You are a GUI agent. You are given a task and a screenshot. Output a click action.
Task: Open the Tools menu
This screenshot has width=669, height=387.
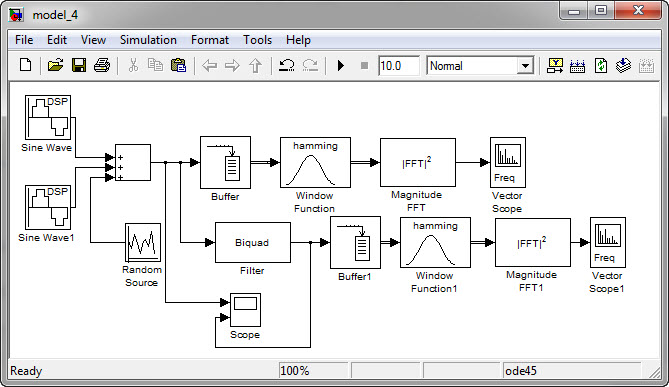257,40
